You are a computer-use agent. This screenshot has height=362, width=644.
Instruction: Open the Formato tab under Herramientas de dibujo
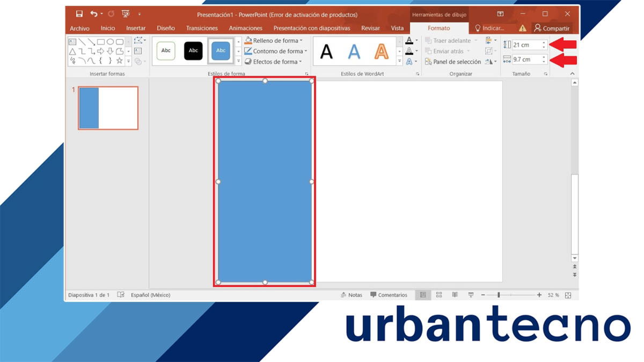(440, 28)
